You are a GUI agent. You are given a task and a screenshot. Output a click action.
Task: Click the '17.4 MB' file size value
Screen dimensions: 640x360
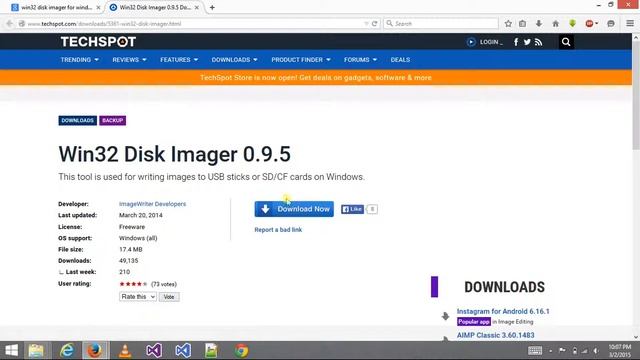(131, 249)
